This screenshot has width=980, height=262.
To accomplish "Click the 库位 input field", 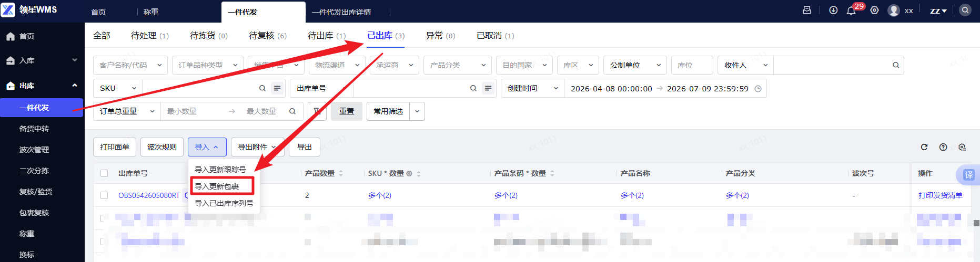I will pyautogui.click(x=692, y=65).
